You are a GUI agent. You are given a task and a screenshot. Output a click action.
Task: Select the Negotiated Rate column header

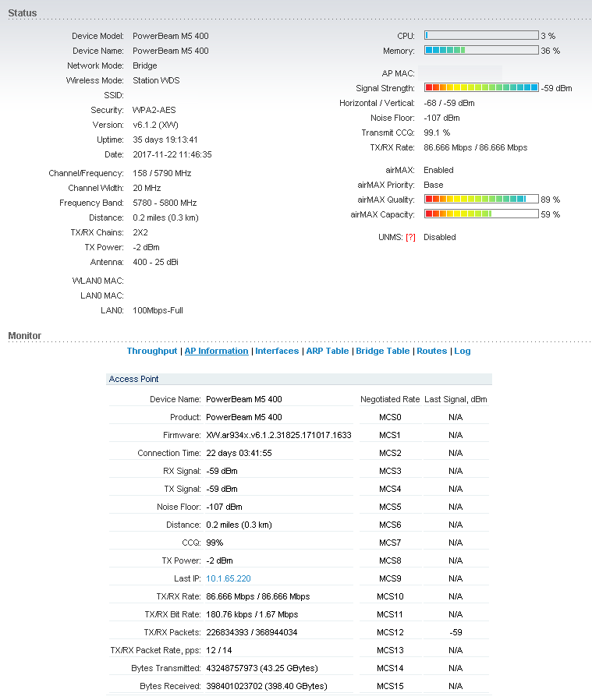(390, 400)
